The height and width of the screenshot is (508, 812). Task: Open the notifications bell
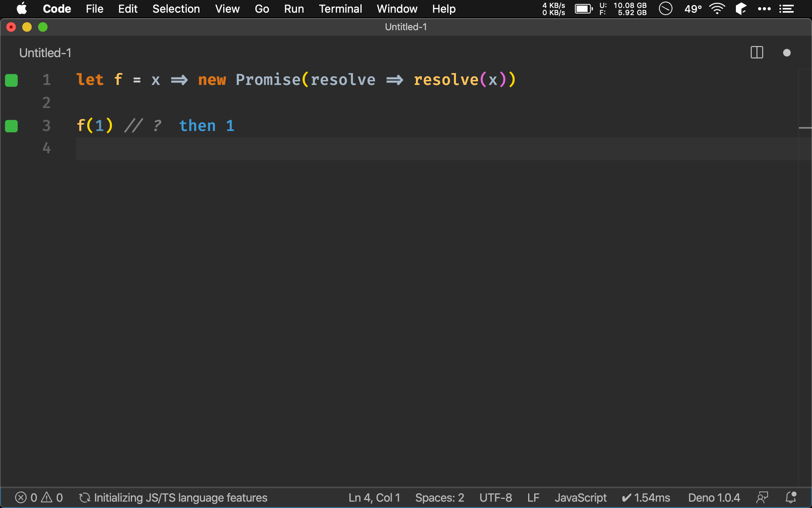click(x=791, y=498)
